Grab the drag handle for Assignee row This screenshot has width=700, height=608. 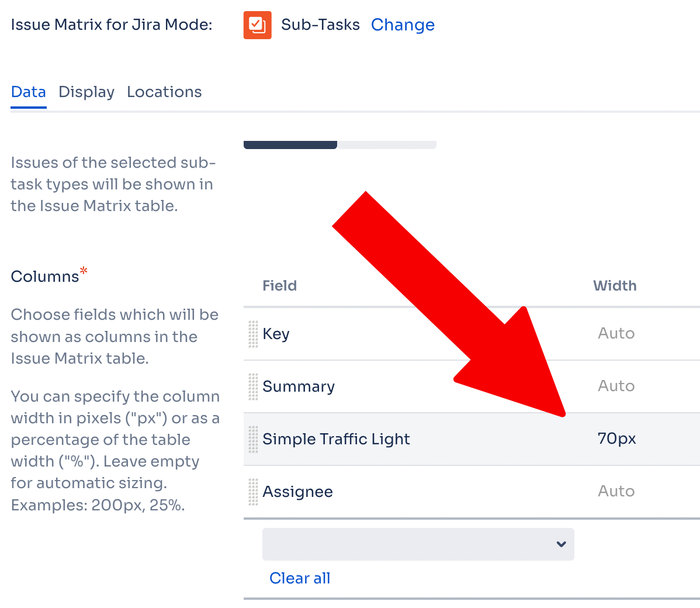(253, 492)
